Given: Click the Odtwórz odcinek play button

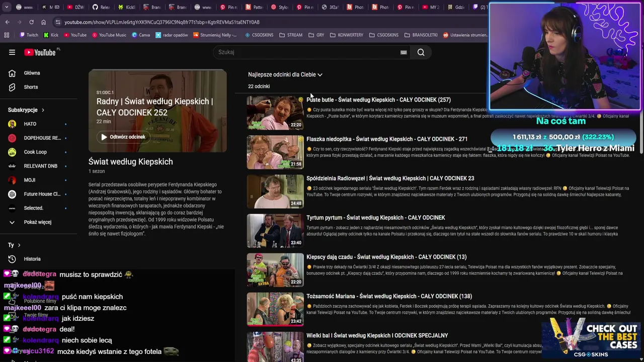Looking at the screenshot, I should point(123,137).
